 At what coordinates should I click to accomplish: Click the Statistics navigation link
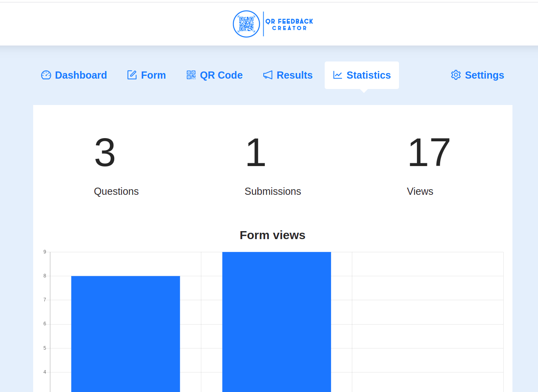(368, 75)
